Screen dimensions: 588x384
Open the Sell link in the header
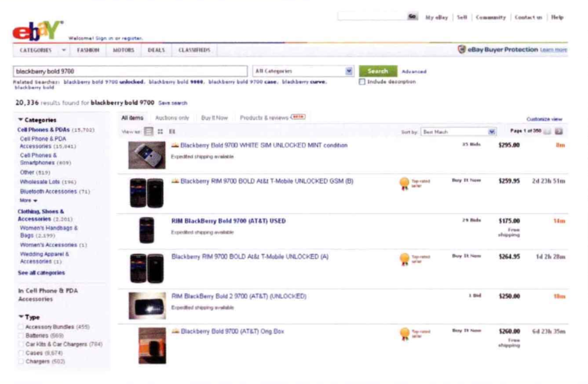pyautogui.click(x=462, y=17)
